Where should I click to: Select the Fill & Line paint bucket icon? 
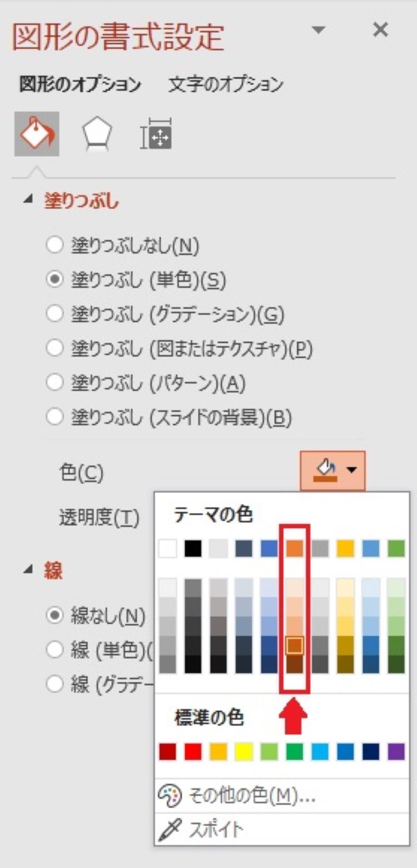tap(37, 133)
